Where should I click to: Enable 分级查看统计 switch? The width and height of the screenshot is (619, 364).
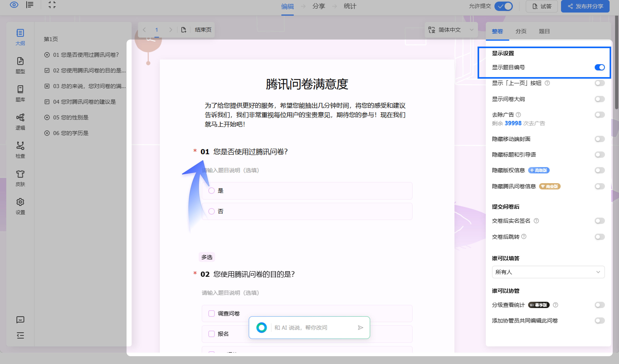coord(600,305)
